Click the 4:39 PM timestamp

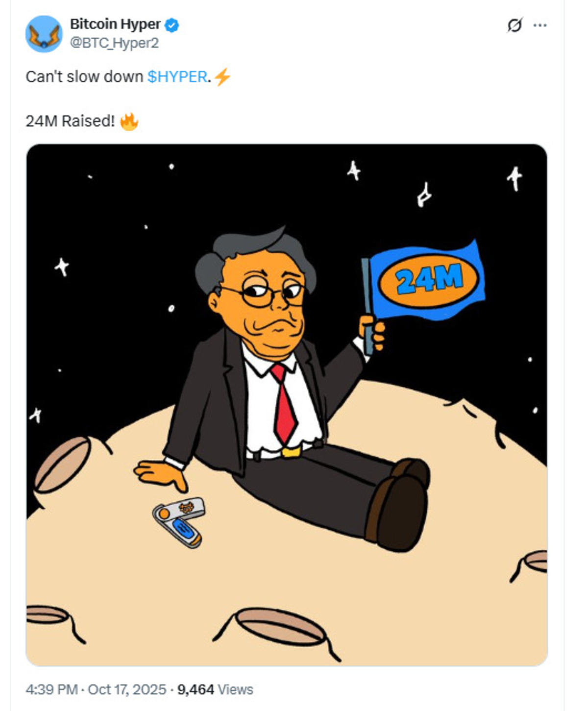coord(51,689)
